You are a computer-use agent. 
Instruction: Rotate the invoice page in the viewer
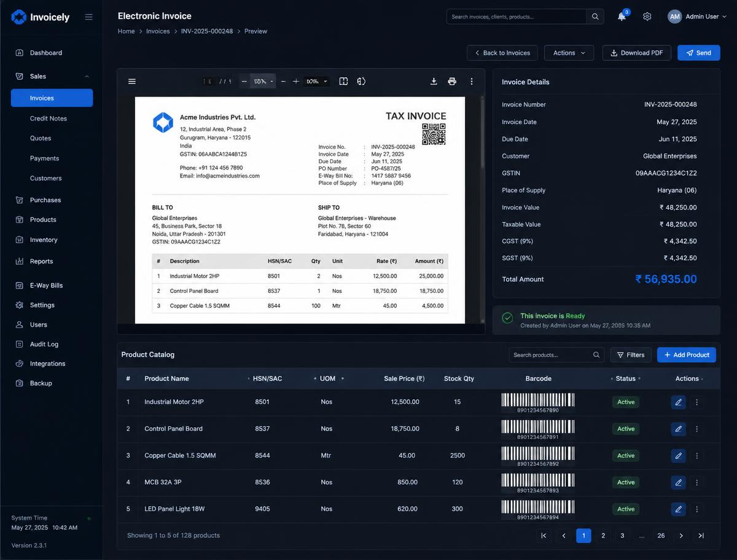[x=361, y=81]
